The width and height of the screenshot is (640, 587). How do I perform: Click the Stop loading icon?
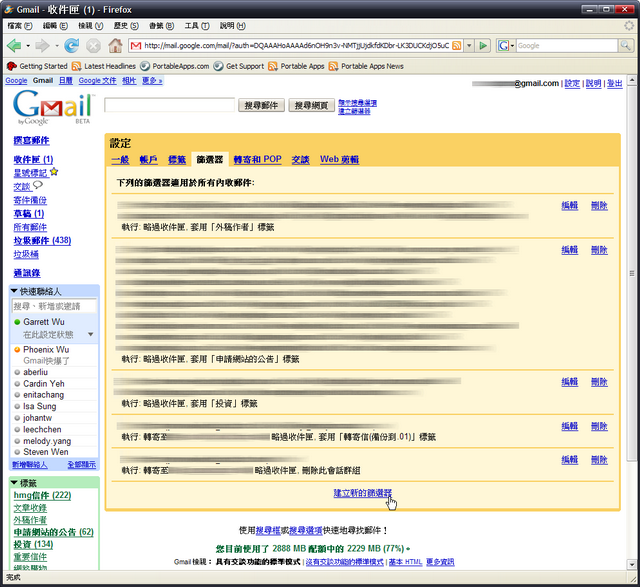point(93,46)
